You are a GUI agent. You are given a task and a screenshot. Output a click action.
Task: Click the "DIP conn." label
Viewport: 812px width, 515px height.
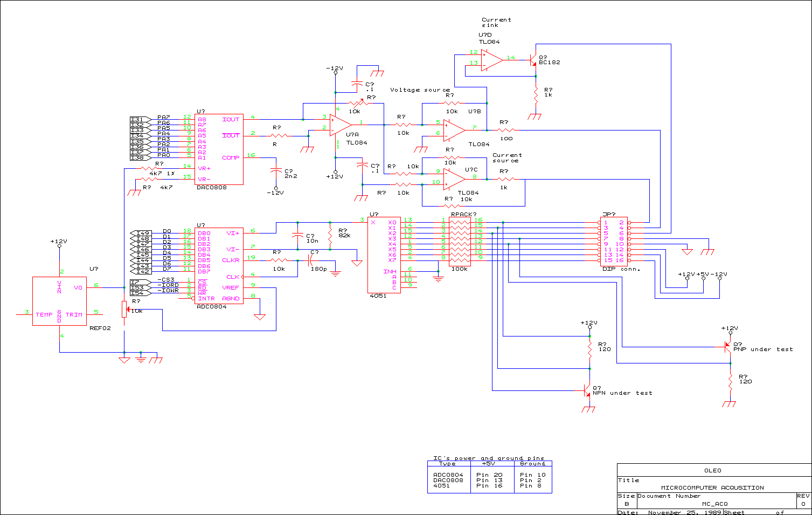(621, 269)
